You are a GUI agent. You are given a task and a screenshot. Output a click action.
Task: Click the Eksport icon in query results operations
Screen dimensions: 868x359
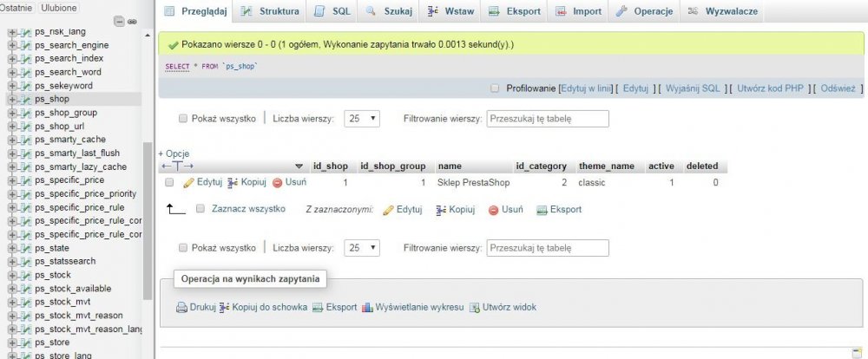317,308
